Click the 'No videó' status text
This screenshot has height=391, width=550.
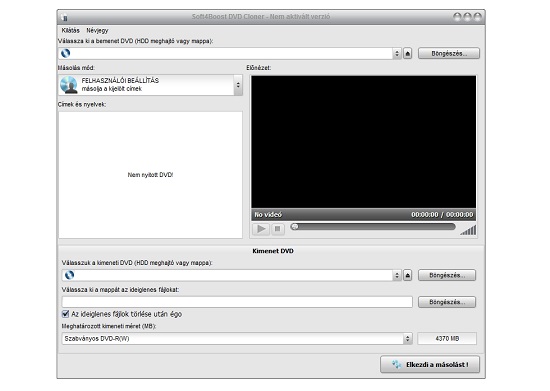pos(268,215)
